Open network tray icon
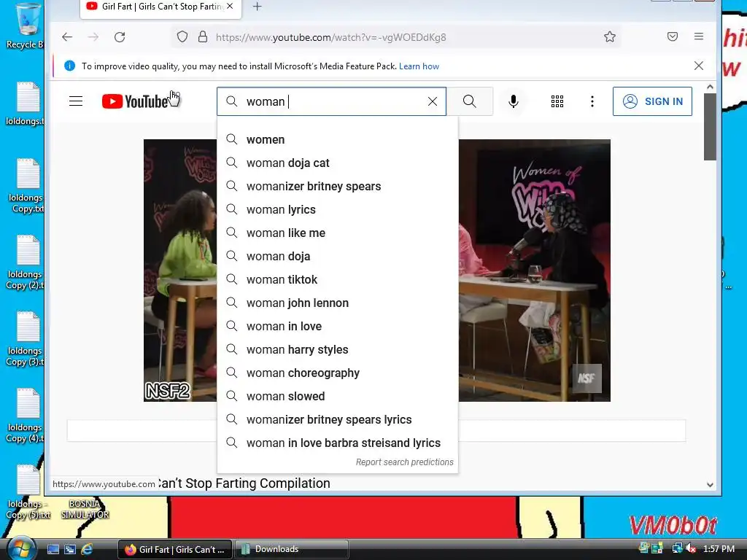 pyautogui.click(x=677, y=548)
